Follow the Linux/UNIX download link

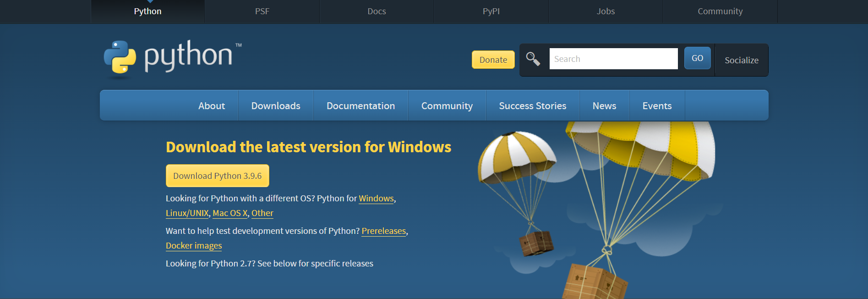click(187, 213)
